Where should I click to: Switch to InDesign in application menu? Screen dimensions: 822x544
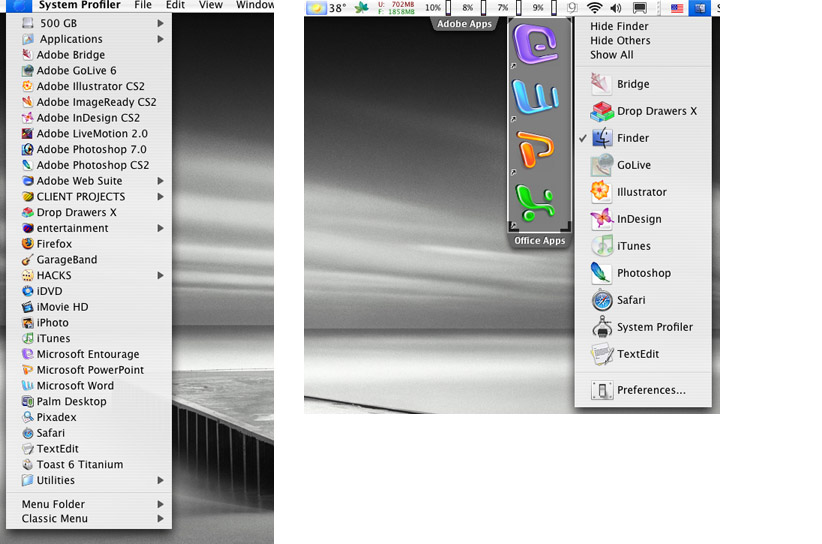(643, 219)
